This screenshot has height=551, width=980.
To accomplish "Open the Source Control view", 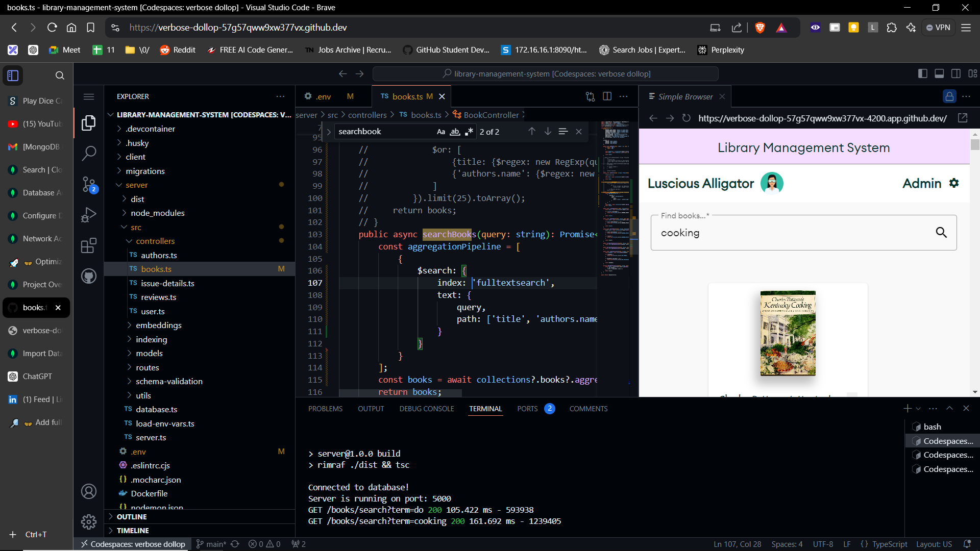I will (x=89, y=184).
